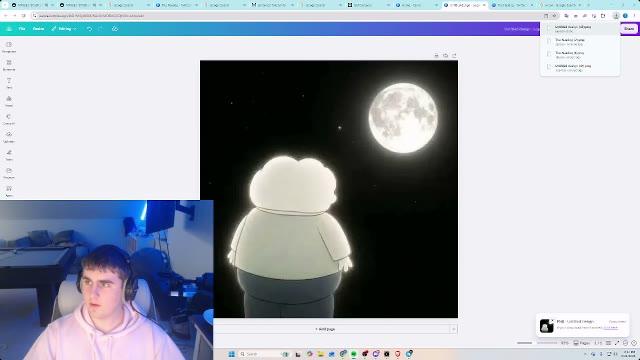Open the browser extensions puzzle icon
This screenshot has width=640, height=360.
(x=603, y=16)
